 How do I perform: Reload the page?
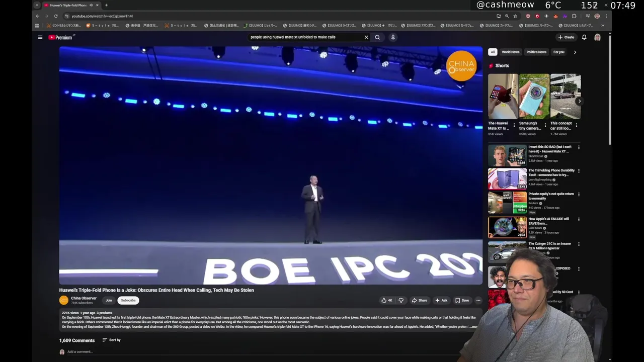(x=56, y=16)
